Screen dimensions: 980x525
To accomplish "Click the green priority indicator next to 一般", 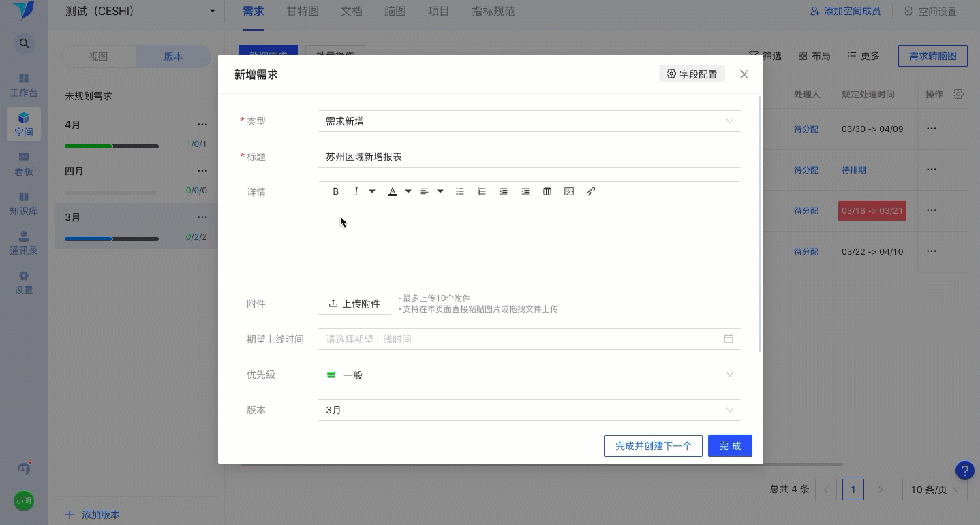I will click(x=331, y=375).
